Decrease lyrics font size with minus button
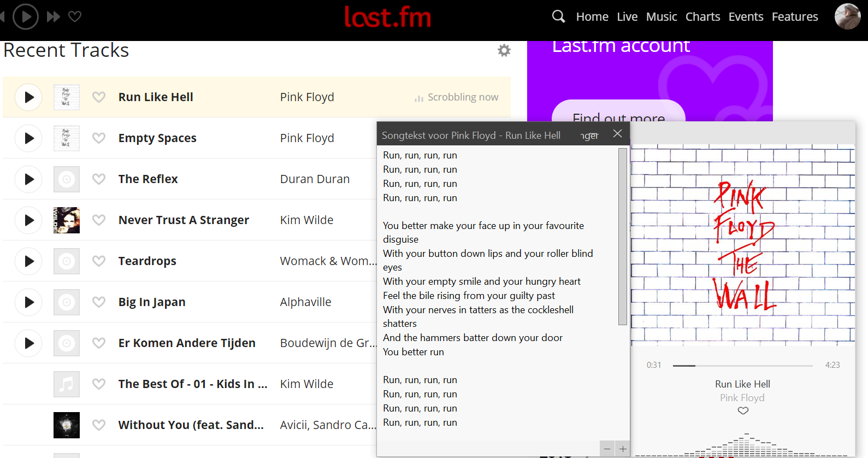The image size is (868, 458). coord(607,449)
